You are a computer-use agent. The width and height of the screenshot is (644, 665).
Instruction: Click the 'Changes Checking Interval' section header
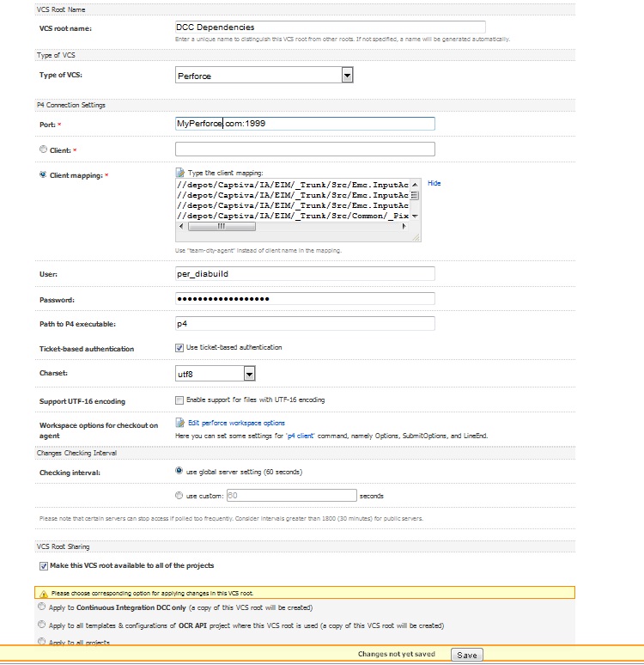(x=76, y=453)
